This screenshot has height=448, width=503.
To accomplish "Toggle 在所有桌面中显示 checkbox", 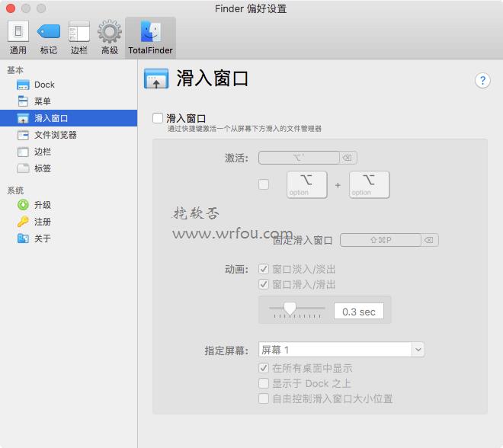I will coord(264,368).
